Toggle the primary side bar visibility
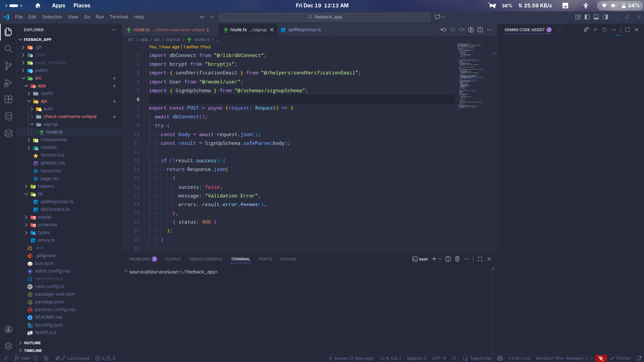644x362 pixels. (x=587, y=17)
